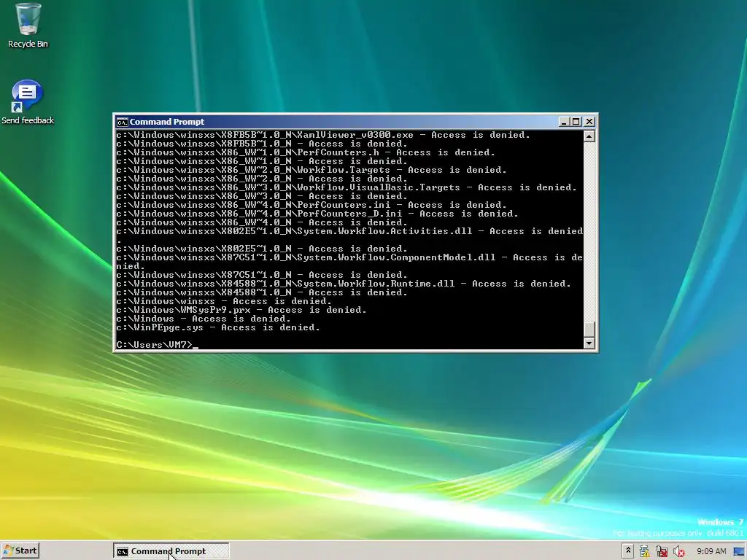This screenshot has width=747, height=560.
Task: Click the Workflow.VisualBasic.Targets output line
Action: (347, 187)
